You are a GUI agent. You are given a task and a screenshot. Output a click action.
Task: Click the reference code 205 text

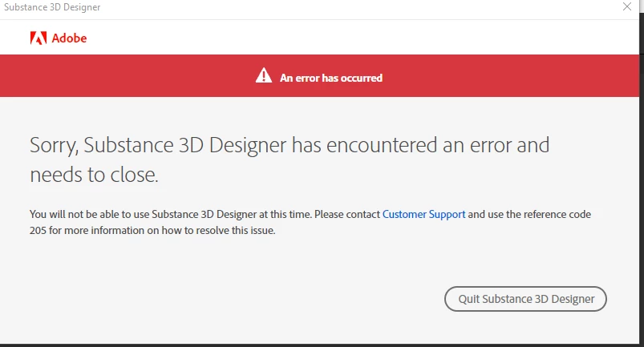(38, 231)
